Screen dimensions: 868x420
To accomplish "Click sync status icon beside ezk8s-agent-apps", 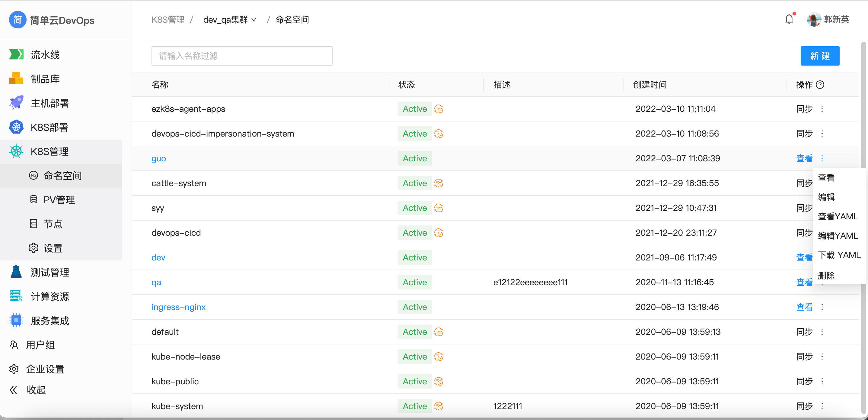I will 439,109.
